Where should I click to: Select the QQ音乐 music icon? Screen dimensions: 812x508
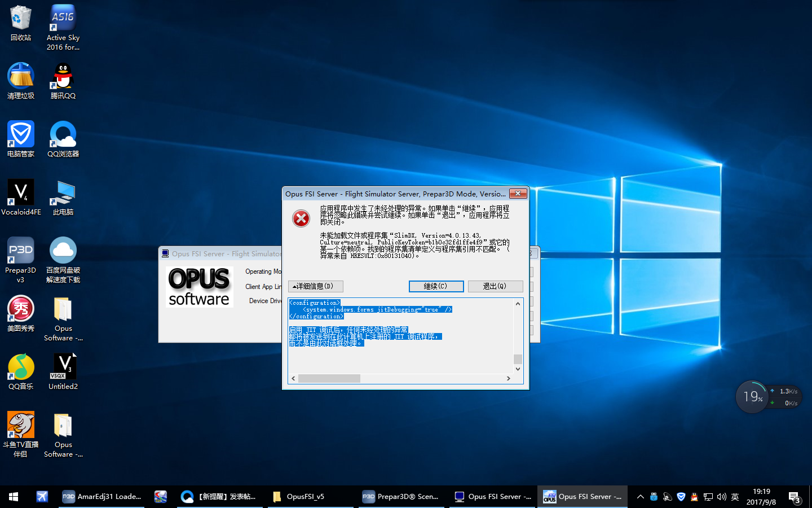coord(21,367)
